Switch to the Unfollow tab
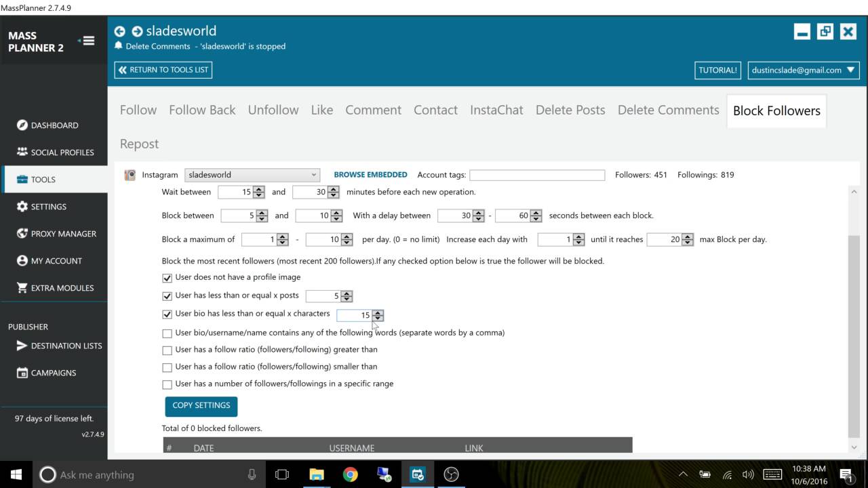The width and height of the screenshot is (868, 488). coord(273,110)
